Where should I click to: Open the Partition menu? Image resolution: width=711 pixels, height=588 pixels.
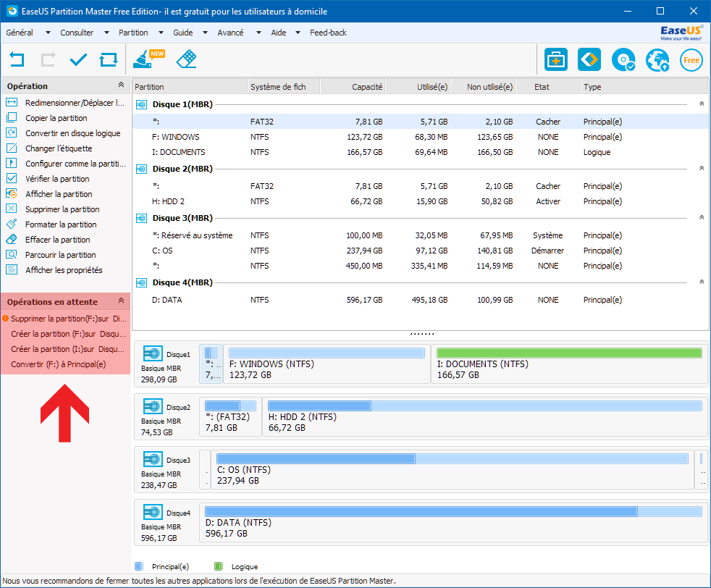[133, 33]
